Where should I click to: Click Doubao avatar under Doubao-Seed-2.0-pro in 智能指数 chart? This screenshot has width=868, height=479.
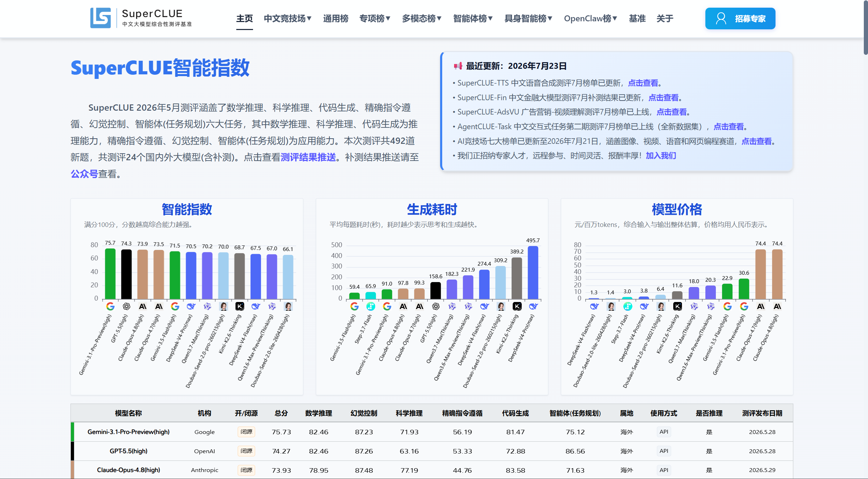[223, 307]
